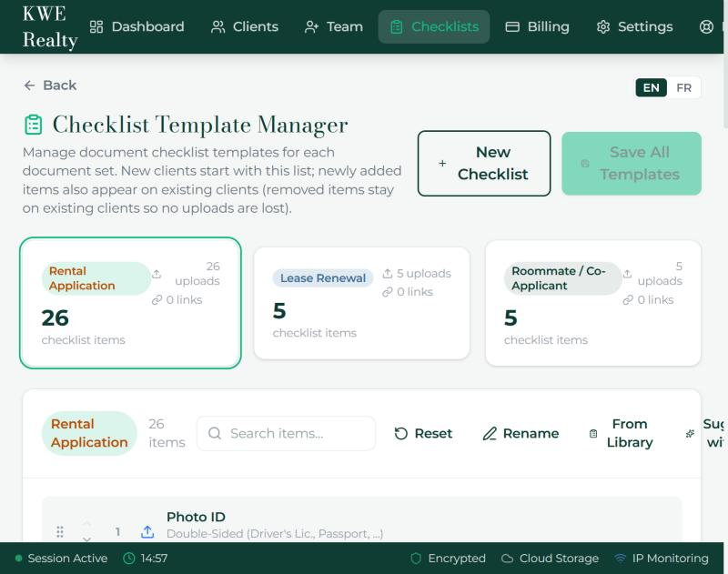
Task: Click the uploads icon on Lease Renewal card
Action: 388,273
